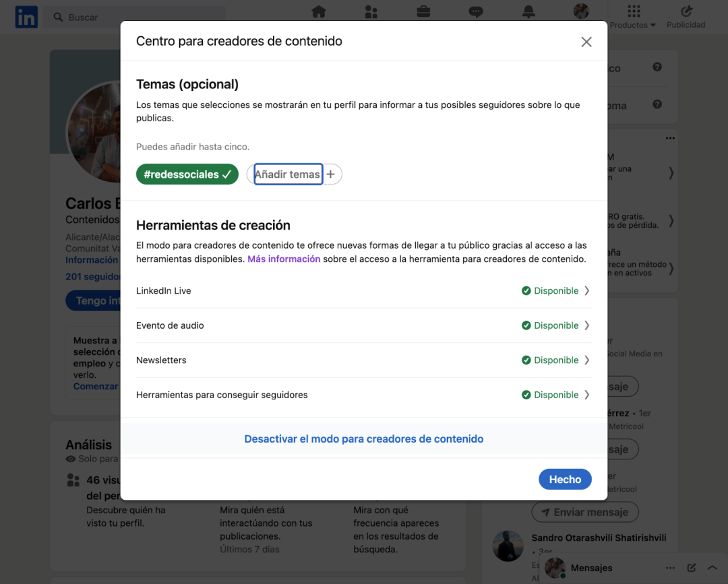The height and width of the screenshot is (584, 728).
Task: Click the Buscar search field
Action: [135, 17]
